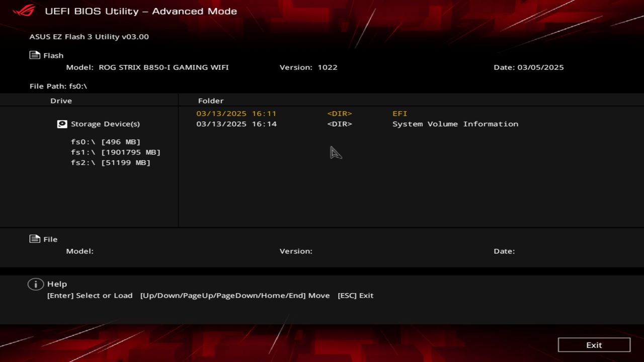Click the UEFI BIOS Utility – Advanced Mode title
The width and height of the screenshot is (644, 362).
141,11
